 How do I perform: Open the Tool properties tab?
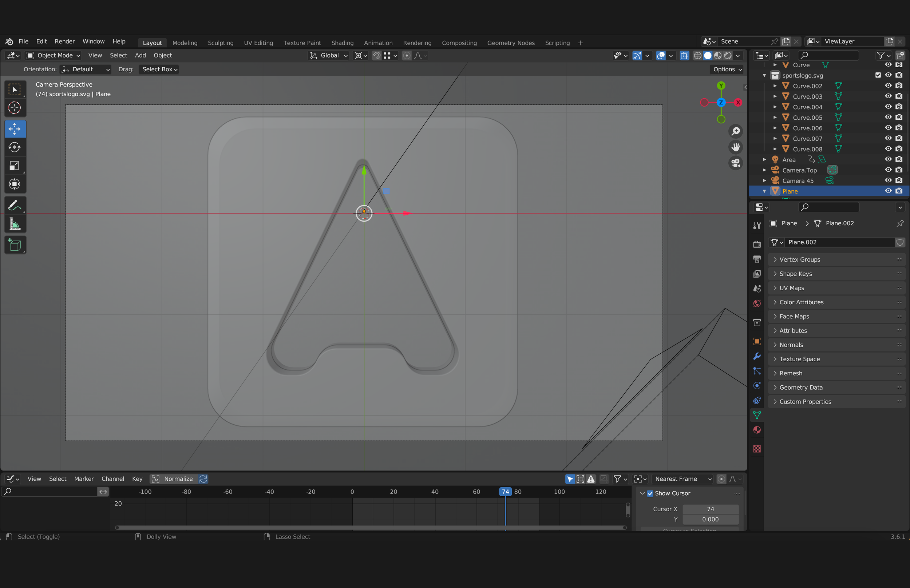click(757, 225)
